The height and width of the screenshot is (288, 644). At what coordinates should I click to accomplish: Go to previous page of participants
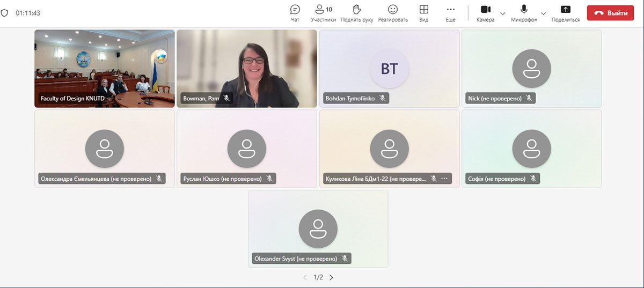click(305, 277)
